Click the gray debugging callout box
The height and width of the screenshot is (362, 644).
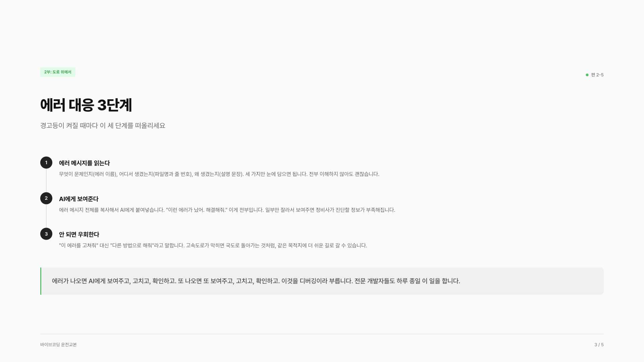coord(322,281)
